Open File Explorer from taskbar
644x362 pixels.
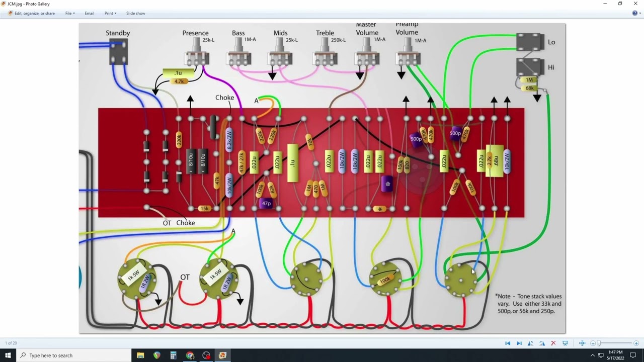click(x=140, y=355)
